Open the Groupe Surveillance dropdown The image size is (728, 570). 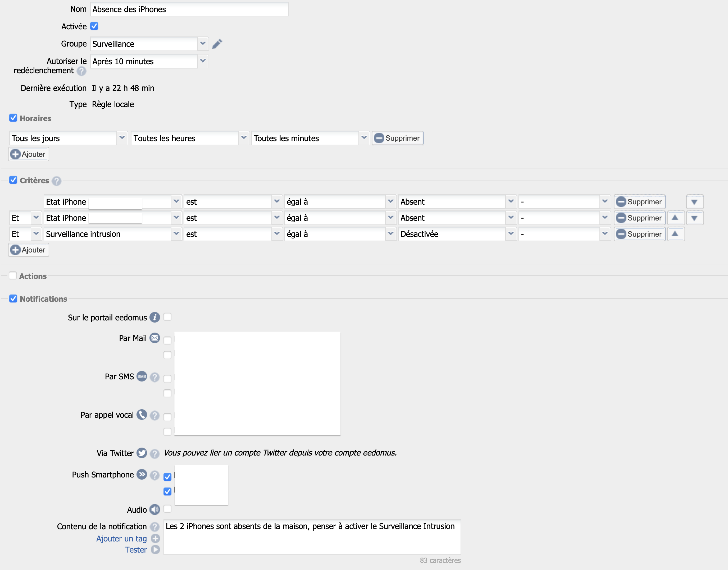203,44
